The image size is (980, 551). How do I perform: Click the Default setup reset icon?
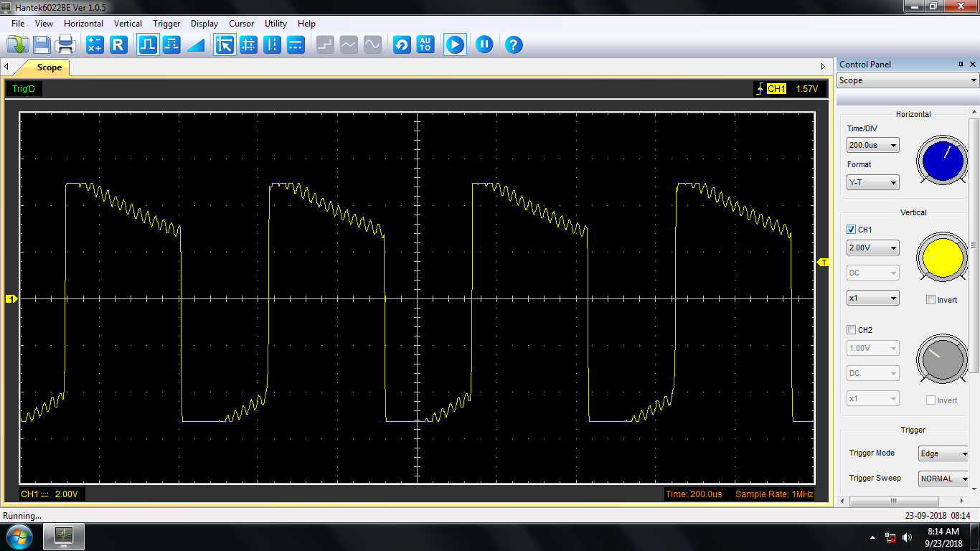point(402,44)
